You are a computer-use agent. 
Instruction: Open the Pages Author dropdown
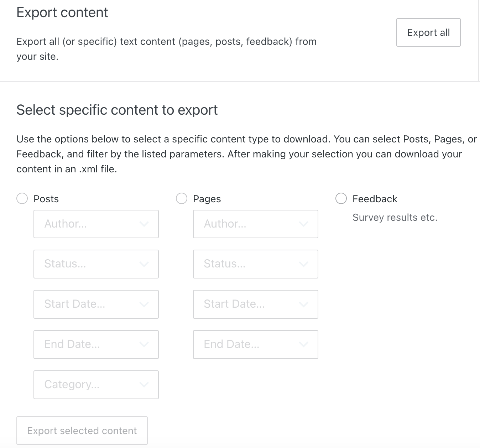pos(256,224)
